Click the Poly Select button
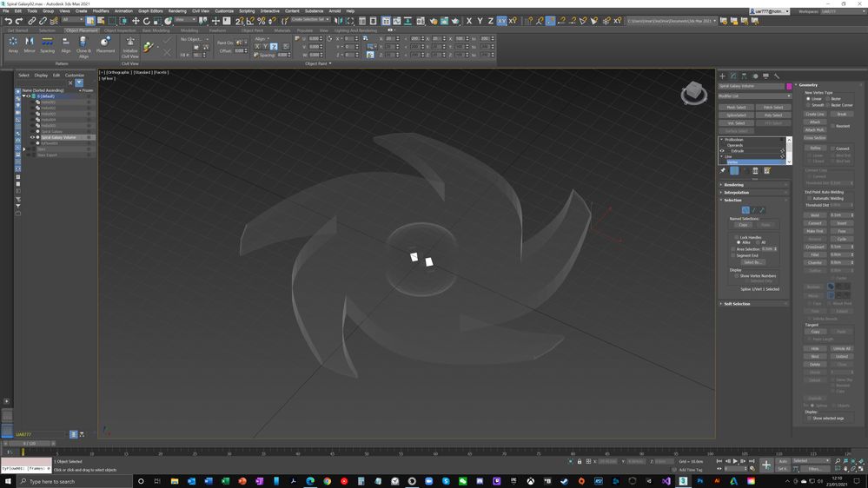This screenshot has height=488, width=868. [773, 115]
